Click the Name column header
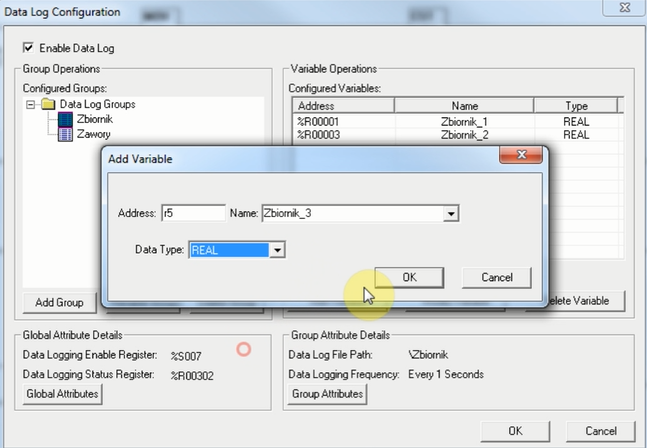This screenshot has height=448, width=647. pos(464,106)
